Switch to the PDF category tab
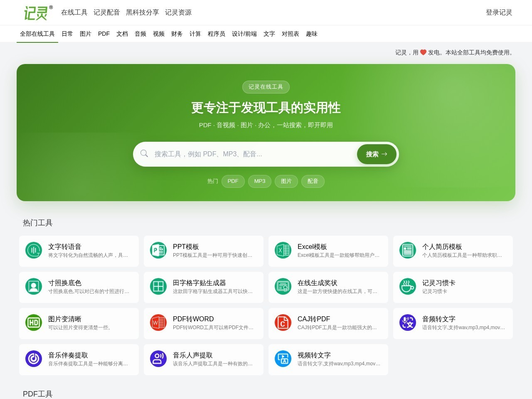 [x=104, y=34]
